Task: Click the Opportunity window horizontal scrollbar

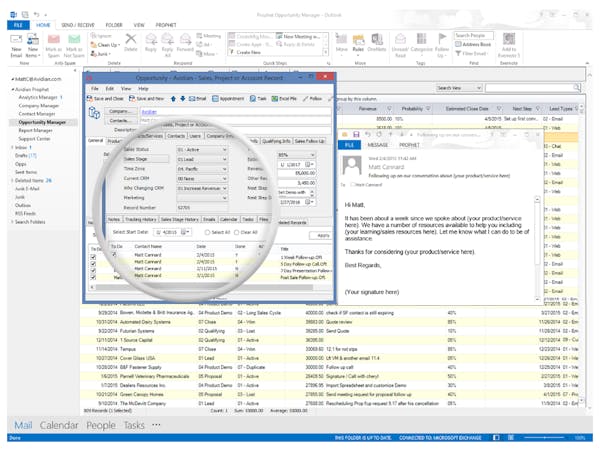Action: 203,287
